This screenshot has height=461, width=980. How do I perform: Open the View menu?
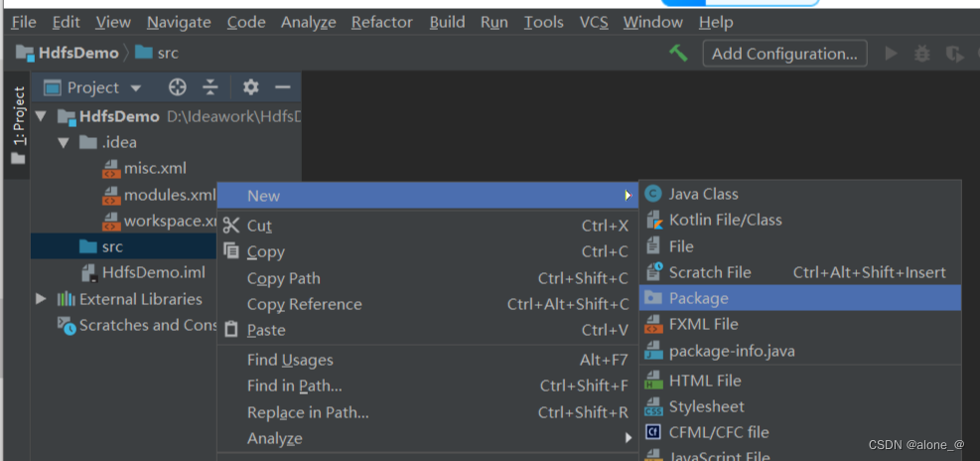pos(113,23)
